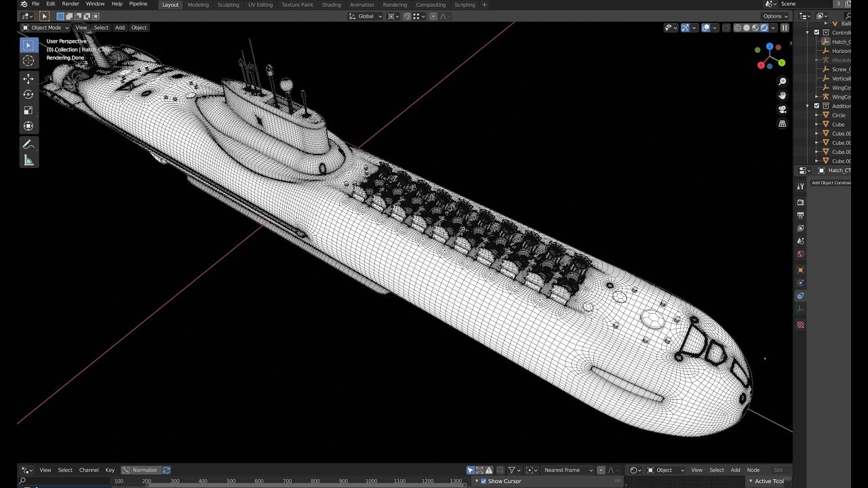This screenshot has height=488, width=868.
Task: Switch to orthographic view via grid icon
Action: (783, 124)
